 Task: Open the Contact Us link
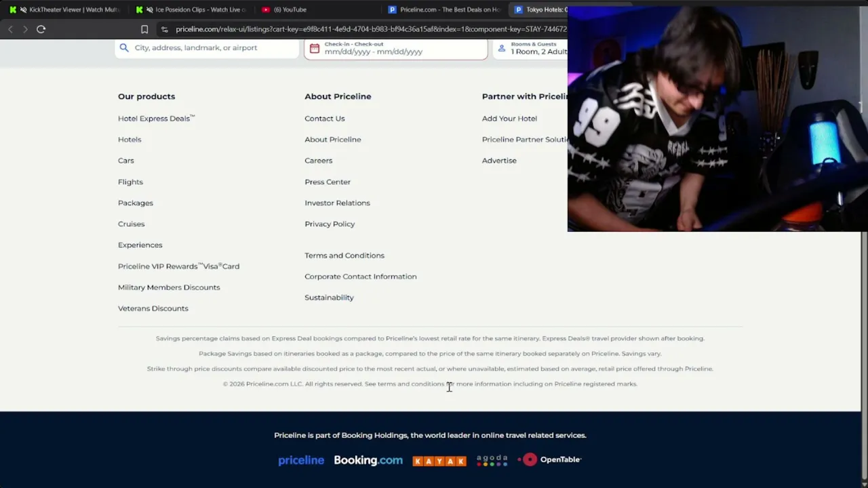point(325,119)
